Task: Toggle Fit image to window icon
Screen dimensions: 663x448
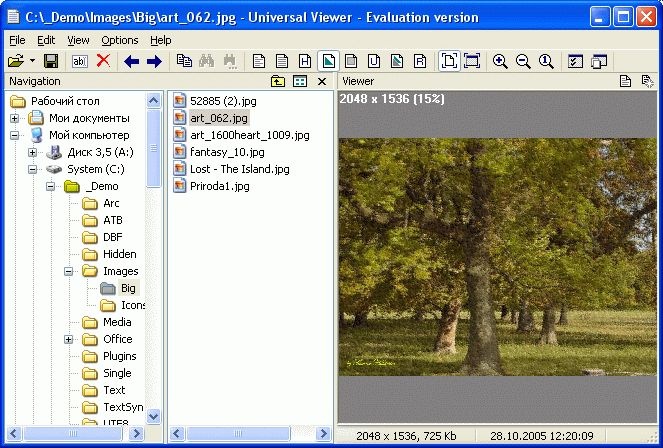Action: (x=449, y=61)
